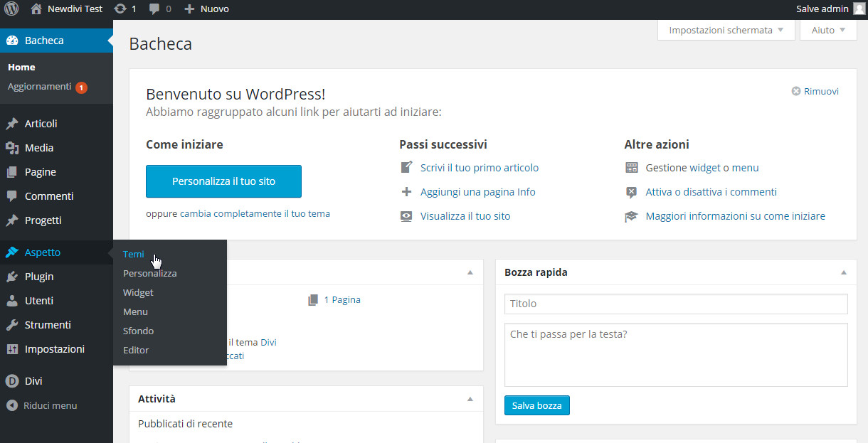Click Personalizza il tuo sito button

pos(223,181)
